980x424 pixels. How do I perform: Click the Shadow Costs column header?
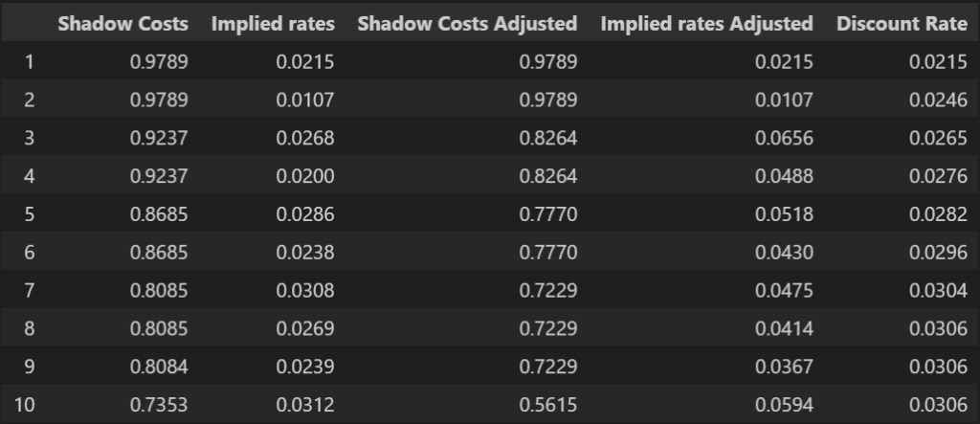click(123, 23)
